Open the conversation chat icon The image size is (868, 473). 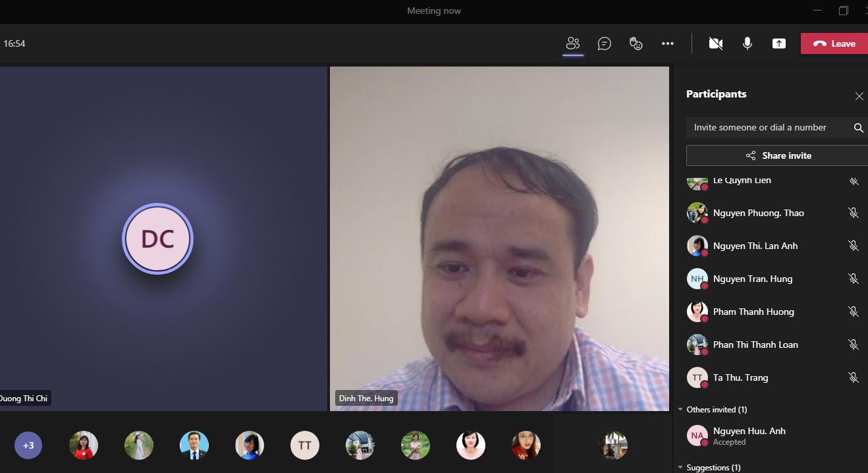pos(604,43)
